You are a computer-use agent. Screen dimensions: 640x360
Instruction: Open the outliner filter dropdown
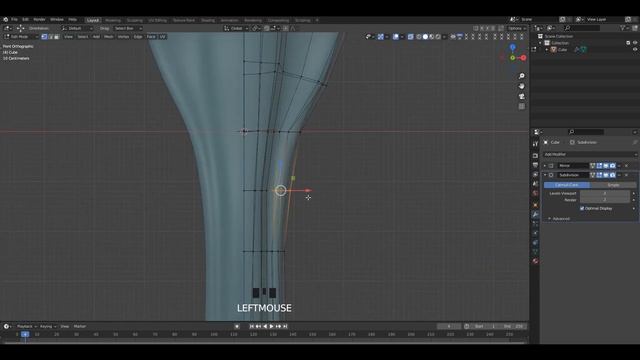tap(623, 28)
